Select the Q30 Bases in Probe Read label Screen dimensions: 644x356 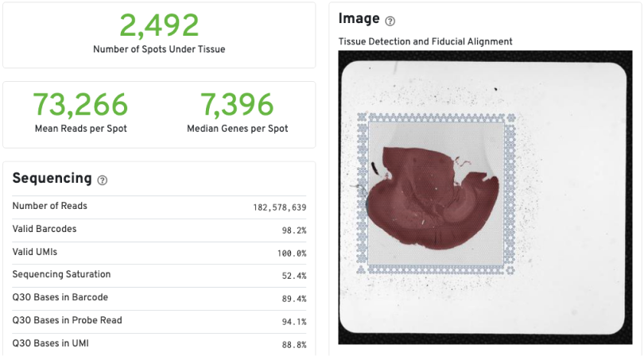click(x=67, y=320)
